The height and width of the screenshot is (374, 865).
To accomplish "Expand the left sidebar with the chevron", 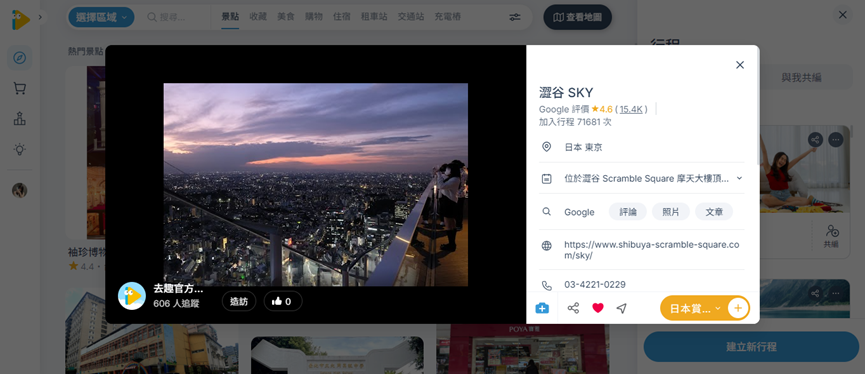I will click(x=40, y=17).
